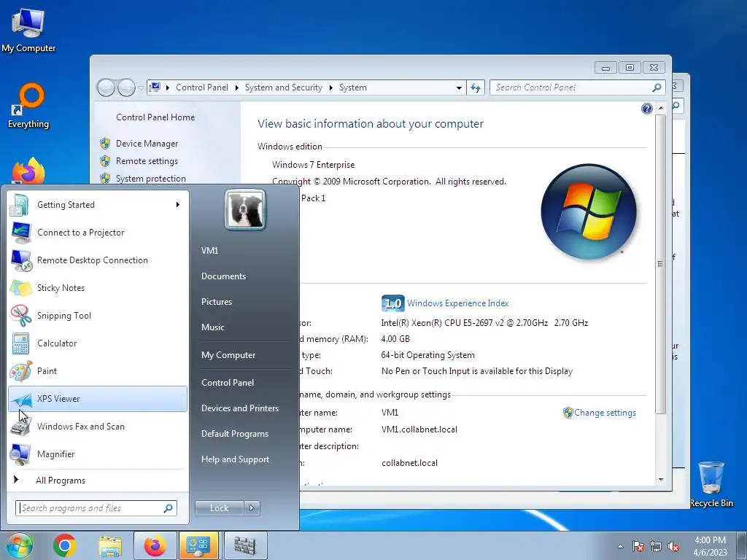747x560 pixels.
Task: Launch Connect to a Projector icon
Action: (20, 233)
